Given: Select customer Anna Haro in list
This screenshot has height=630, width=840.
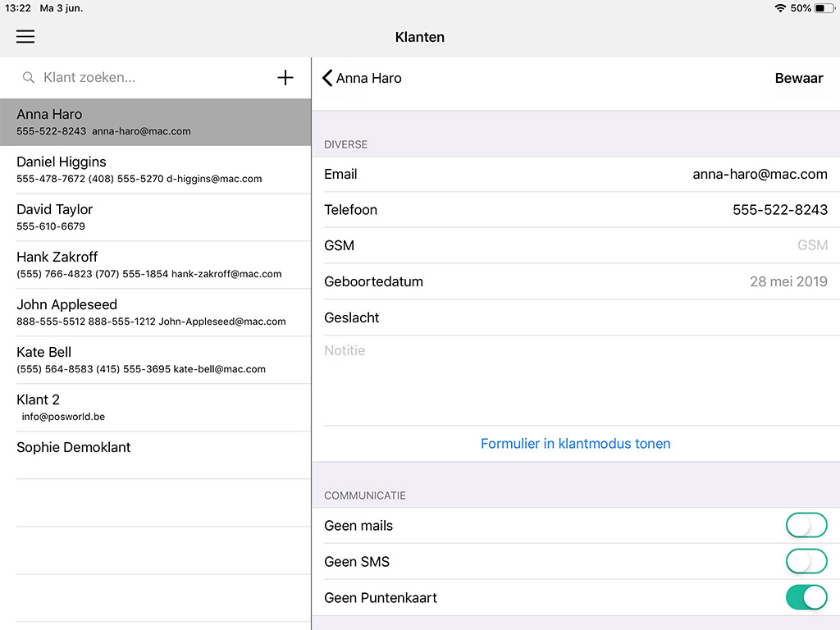Looking at the screenshot, I should (x=155, y=122).
